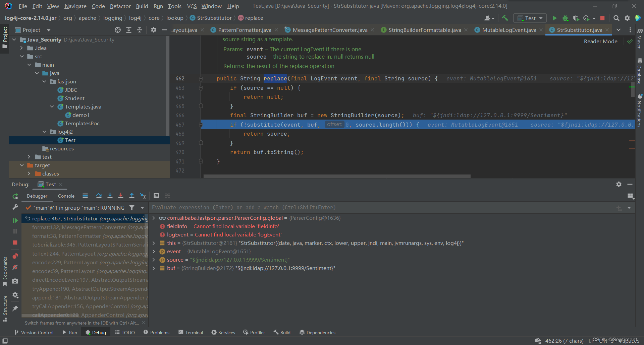
Task: Switch to PatternFormatter.java tab
Action: (x=245, y=30)
